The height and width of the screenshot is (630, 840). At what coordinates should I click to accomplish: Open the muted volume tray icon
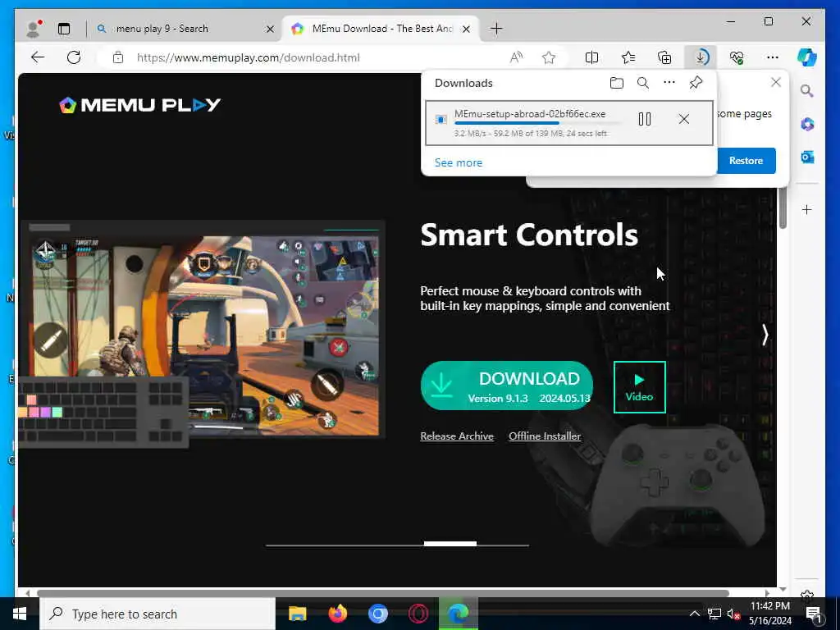tap(733, 614)
